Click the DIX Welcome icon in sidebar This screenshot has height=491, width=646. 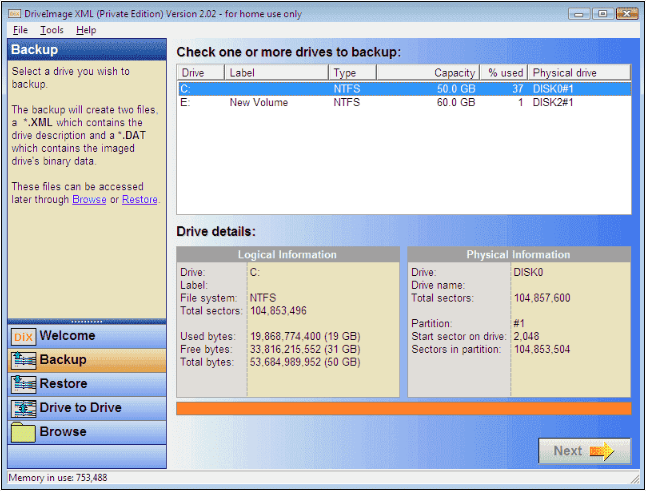(x=23, y=336)
